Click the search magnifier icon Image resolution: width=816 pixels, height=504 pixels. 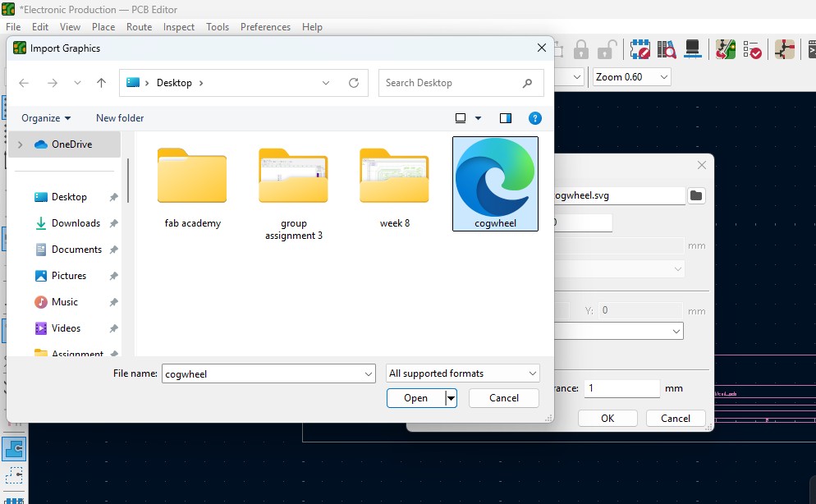pos(527,83)
